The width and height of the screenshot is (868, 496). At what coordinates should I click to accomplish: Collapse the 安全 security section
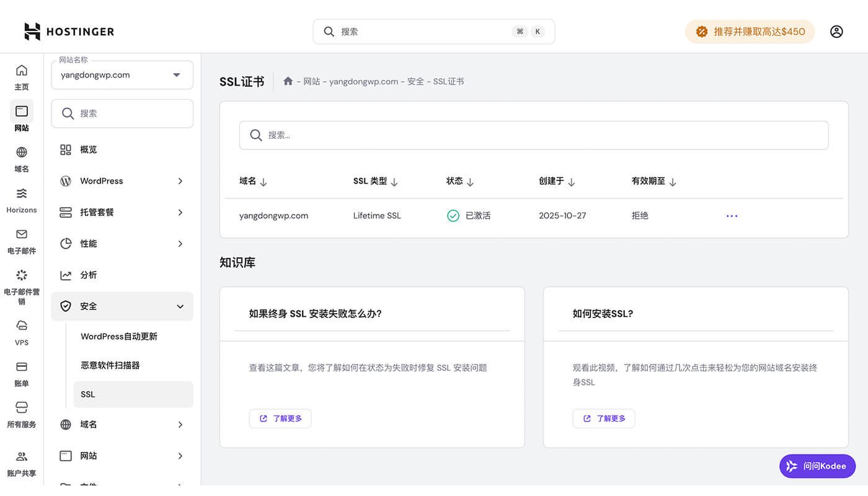coord(122,306)
